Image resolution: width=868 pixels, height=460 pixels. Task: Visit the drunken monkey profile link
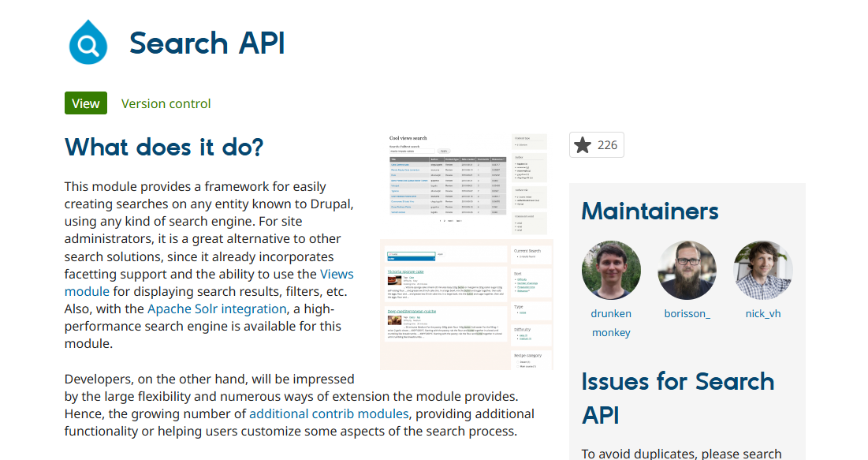pos(611,323)
